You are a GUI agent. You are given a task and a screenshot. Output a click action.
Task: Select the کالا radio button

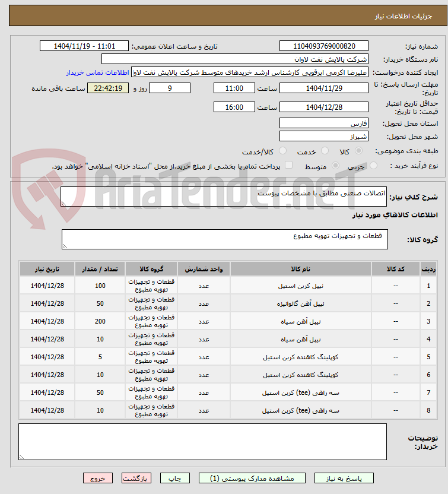[358, 151]
